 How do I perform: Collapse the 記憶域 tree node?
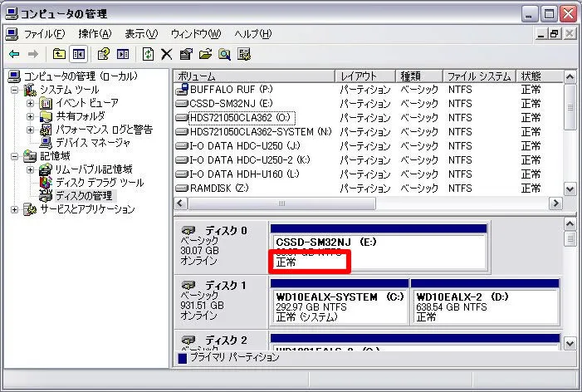point(14,156)
